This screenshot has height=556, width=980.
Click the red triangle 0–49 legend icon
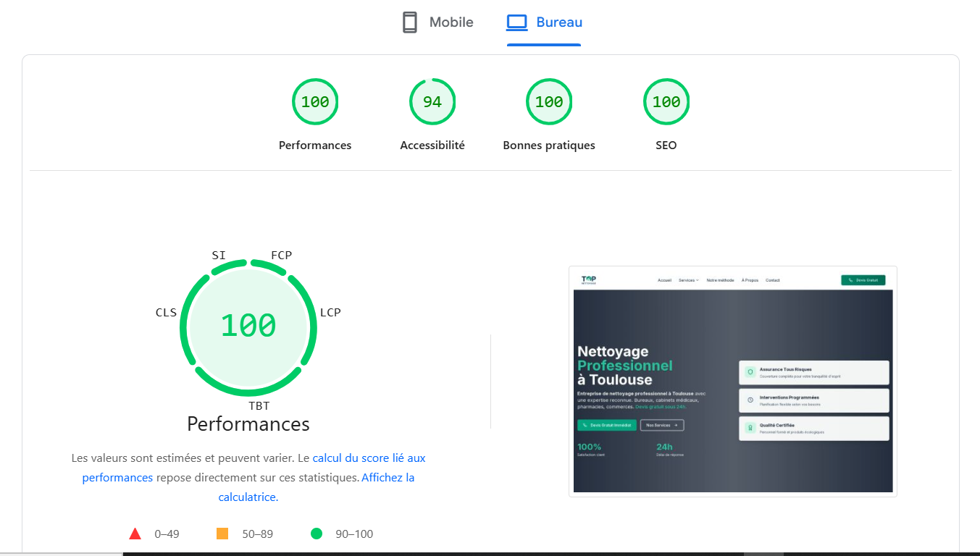pos(135,534)
